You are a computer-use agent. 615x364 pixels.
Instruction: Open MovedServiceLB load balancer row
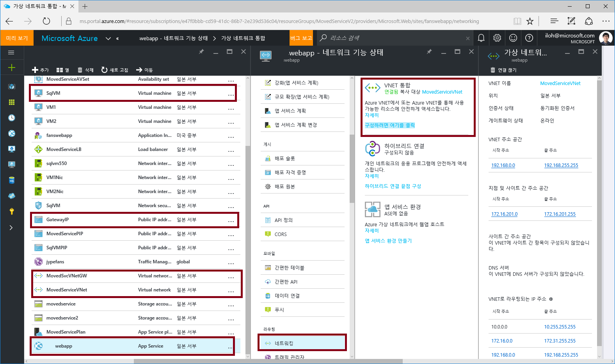point(135,149)
